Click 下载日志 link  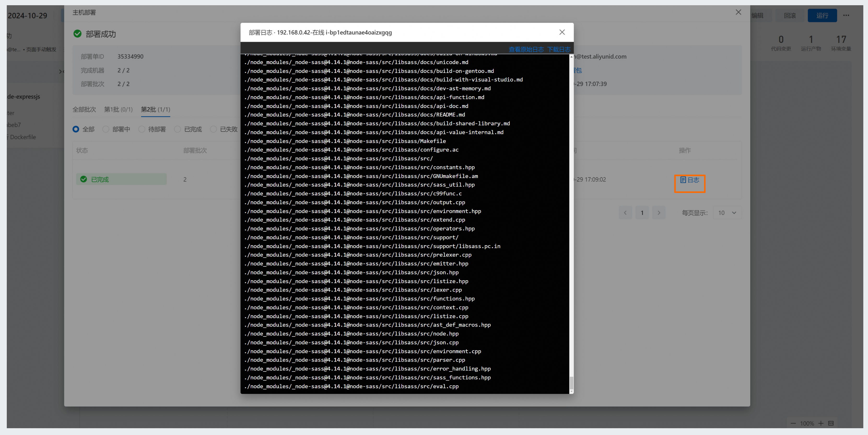[559, 50]
